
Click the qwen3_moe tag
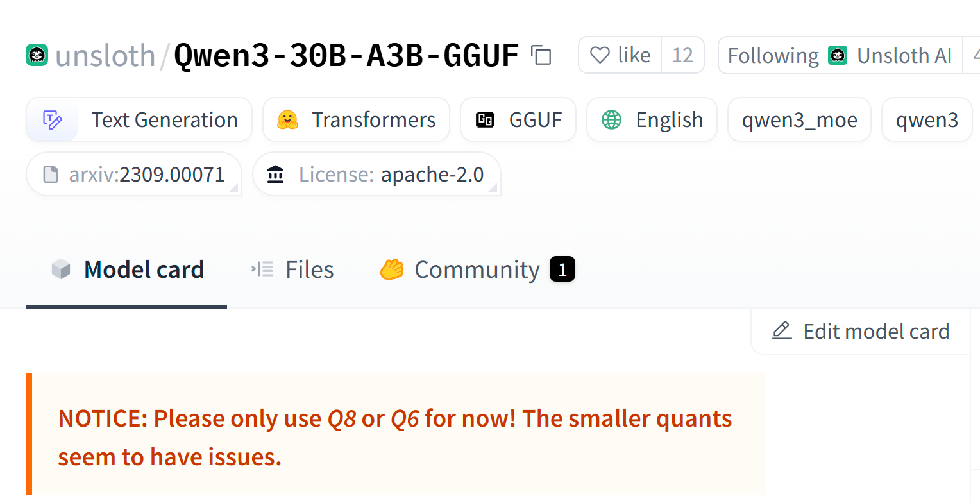799,119
